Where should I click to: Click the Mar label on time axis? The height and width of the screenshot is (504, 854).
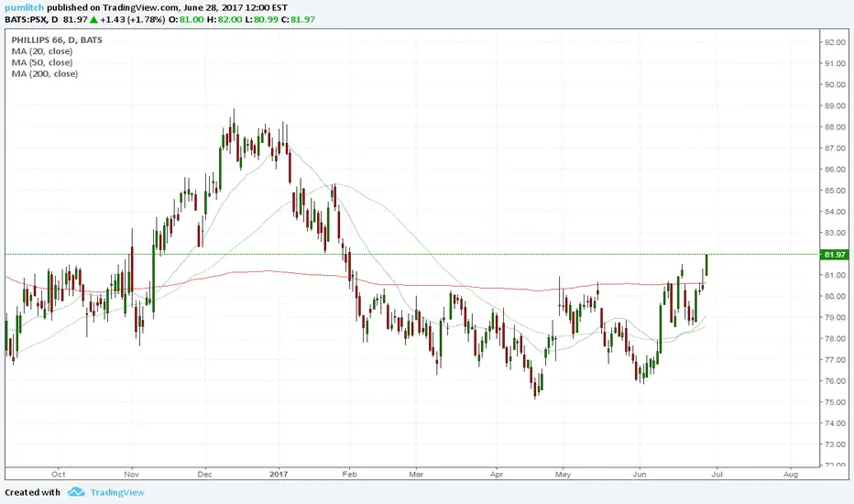416,474
